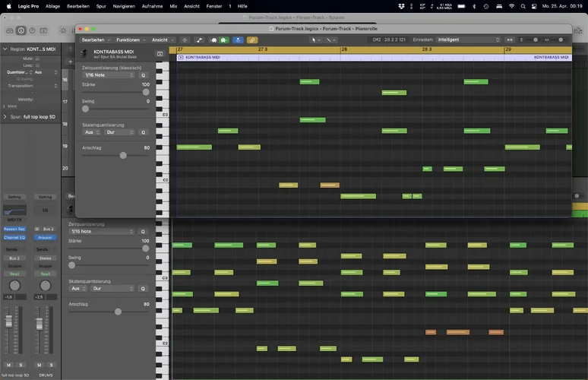Click the yellow link icon in Piano Roll

252,40
